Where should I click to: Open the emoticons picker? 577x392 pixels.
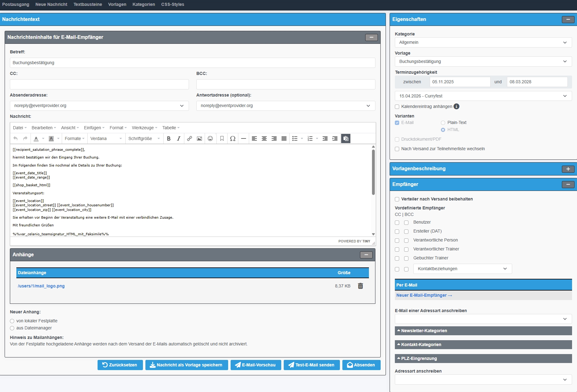210,138
